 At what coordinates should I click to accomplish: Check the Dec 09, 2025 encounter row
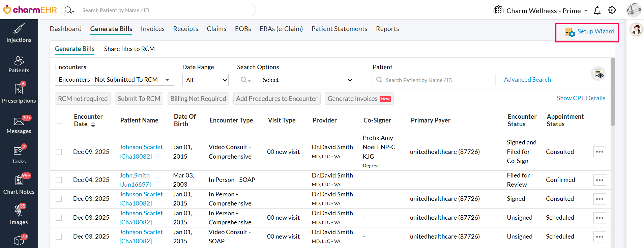tap(59, 152)
